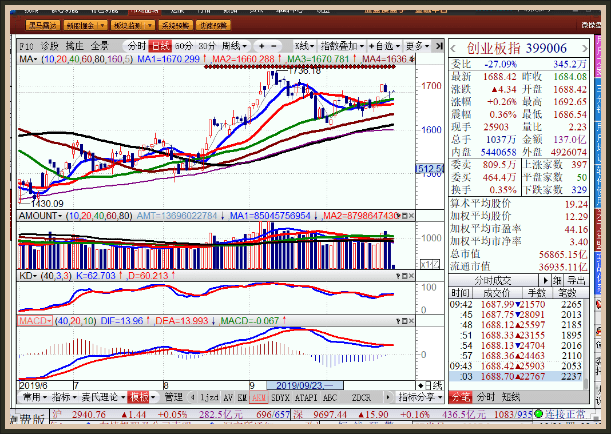The width and height of the screenshot is (611, 434).
Task: Open the 常用 indicator menu
Action: click(x=35, y=397)
